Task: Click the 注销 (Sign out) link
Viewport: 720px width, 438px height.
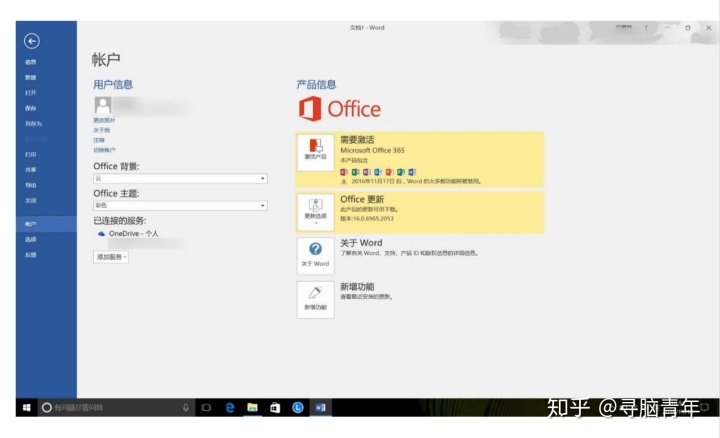Action: (x=99, y=140)
